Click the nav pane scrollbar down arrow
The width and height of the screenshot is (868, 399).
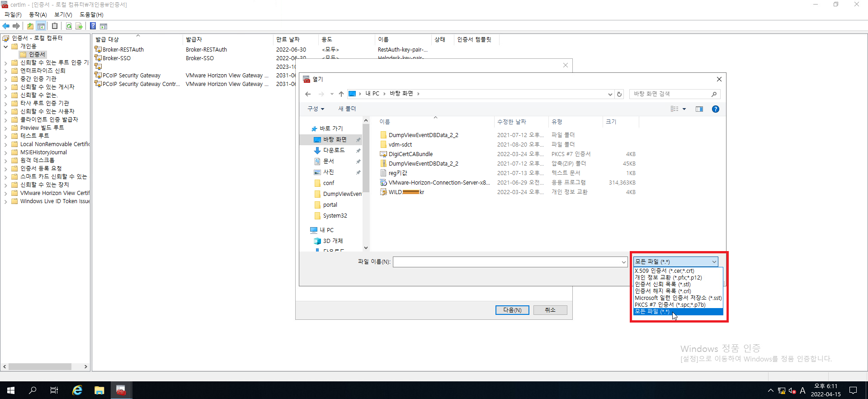[x=366, y=248]
